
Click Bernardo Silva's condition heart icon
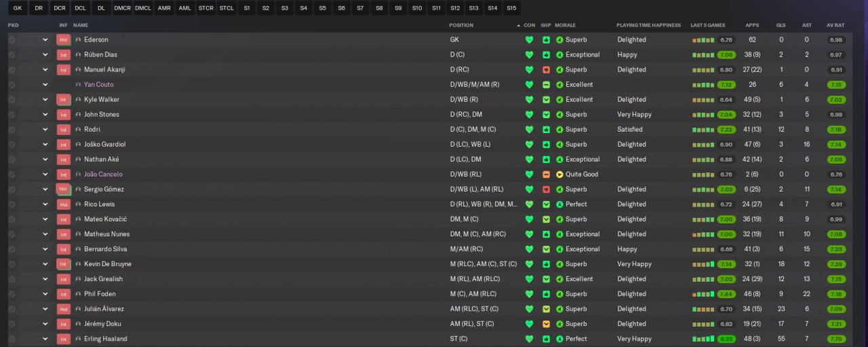pyautogui.click(x=529, y=249)
